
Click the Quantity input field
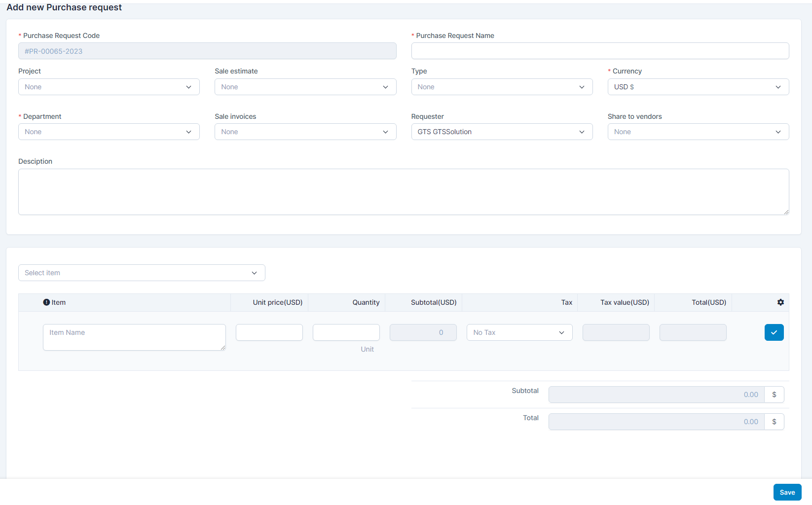coord(346,332)
